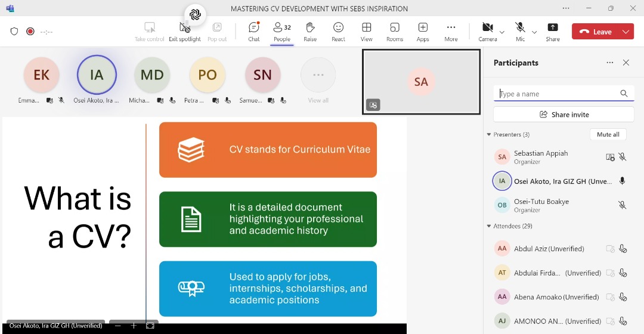This screenshot has width=644, height=334.
Task: Expand the Camera options dropdown arrow
Action: [x=502, y=32]
